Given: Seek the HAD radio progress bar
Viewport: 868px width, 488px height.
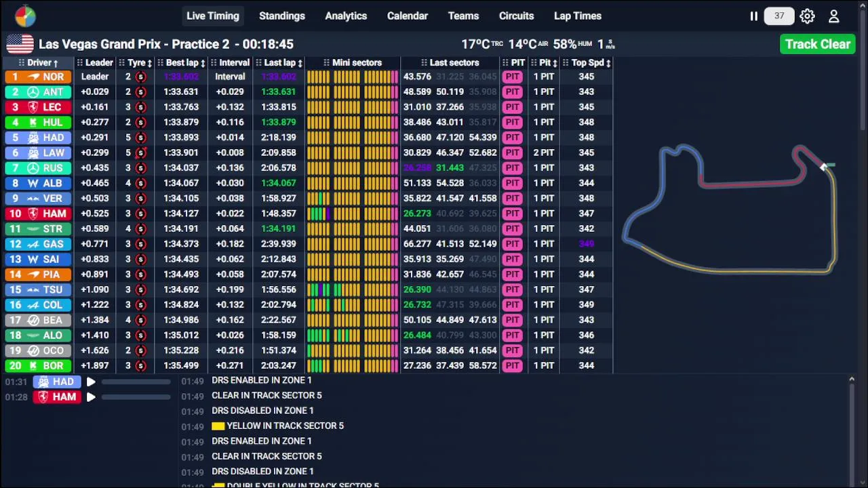Looking at the screenshot, I should (x=136, y=382).
